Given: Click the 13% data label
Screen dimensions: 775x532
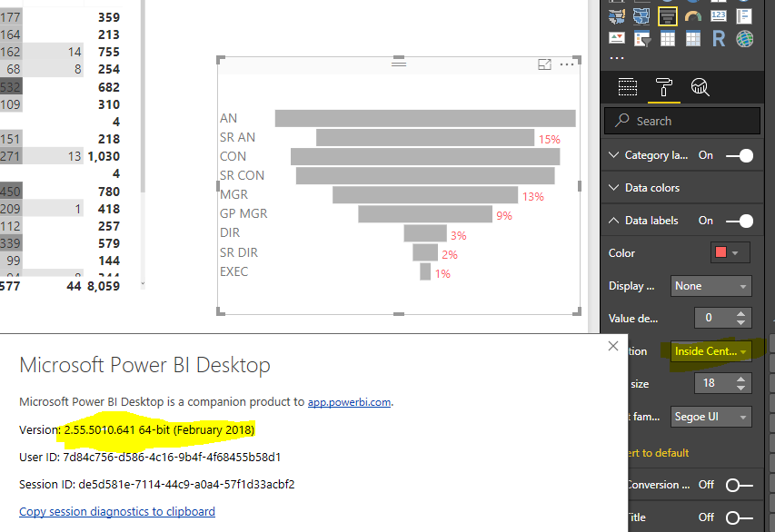Looking at the screenshot, I should tap(532, 197).
